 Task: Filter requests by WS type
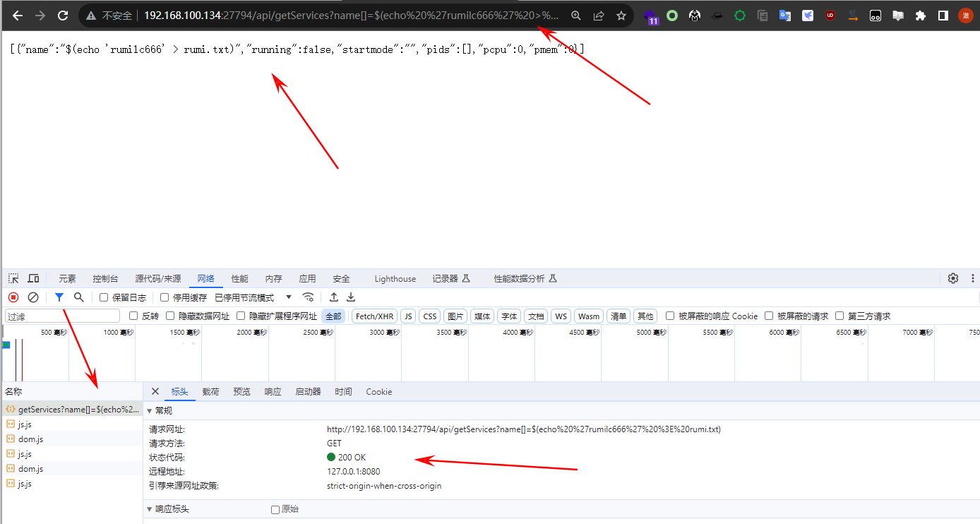point(561,316)
